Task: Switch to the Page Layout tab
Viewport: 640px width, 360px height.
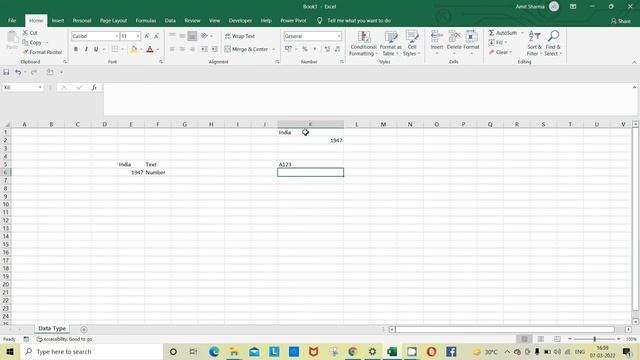Action: [113, 20]
